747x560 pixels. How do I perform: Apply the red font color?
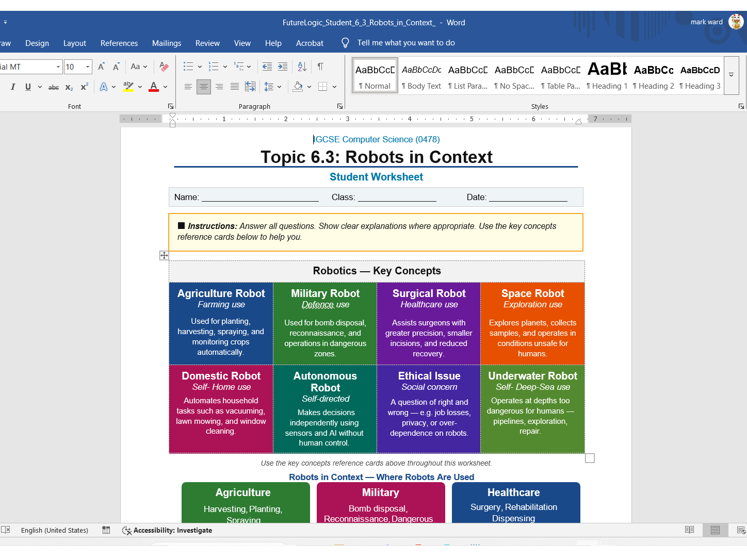coord(154,87)
